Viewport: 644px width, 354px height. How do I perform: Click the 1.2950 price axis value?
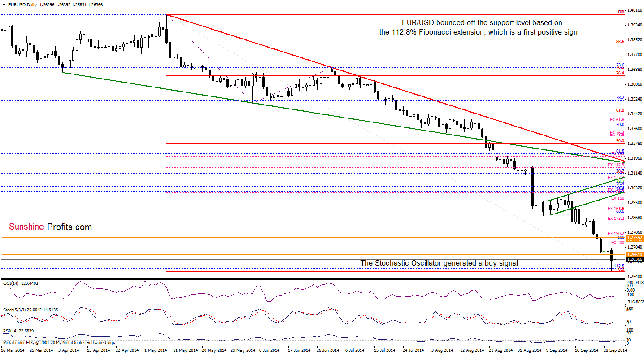click(x=635, y=203)
